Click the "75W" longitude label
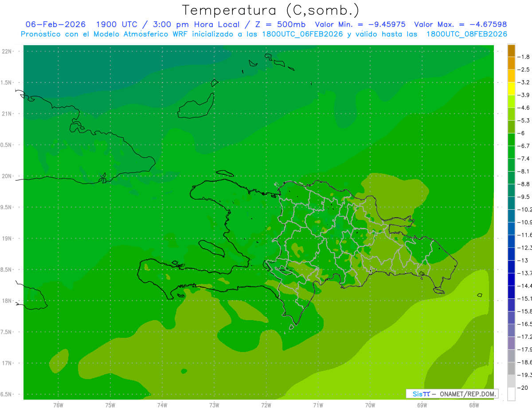The width and height of the screenshot is (532, 411). click(x=110, y=405)
